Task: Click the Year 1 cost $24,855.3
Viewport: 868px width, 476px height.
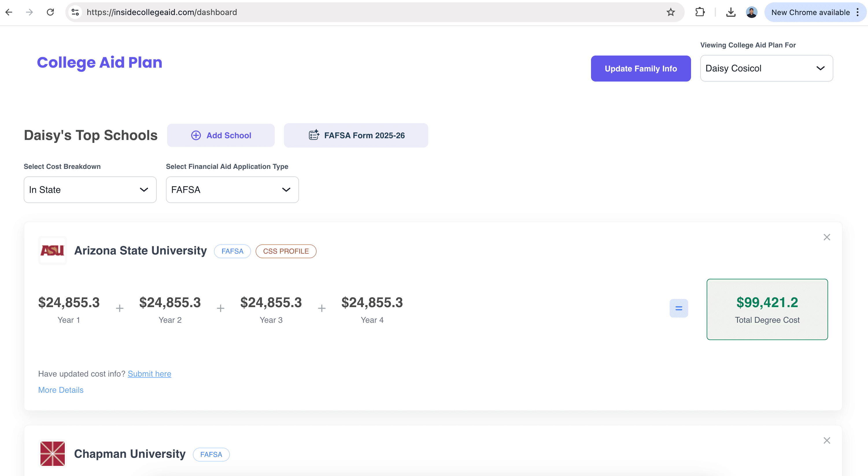Action: pyautogui.click(x=69, y=302)
